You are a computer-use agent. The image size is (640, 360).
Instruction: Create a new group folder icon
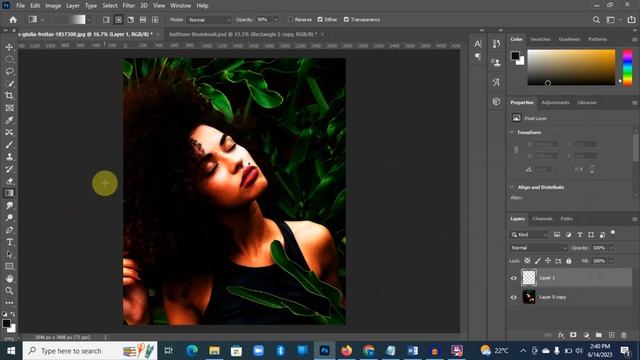(x=598, y=335)
